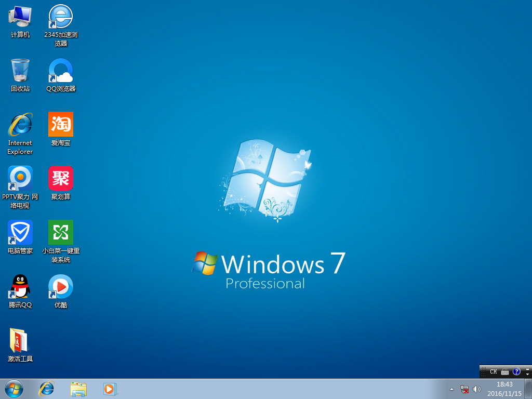Open the CH input language selector

(493, 371)
